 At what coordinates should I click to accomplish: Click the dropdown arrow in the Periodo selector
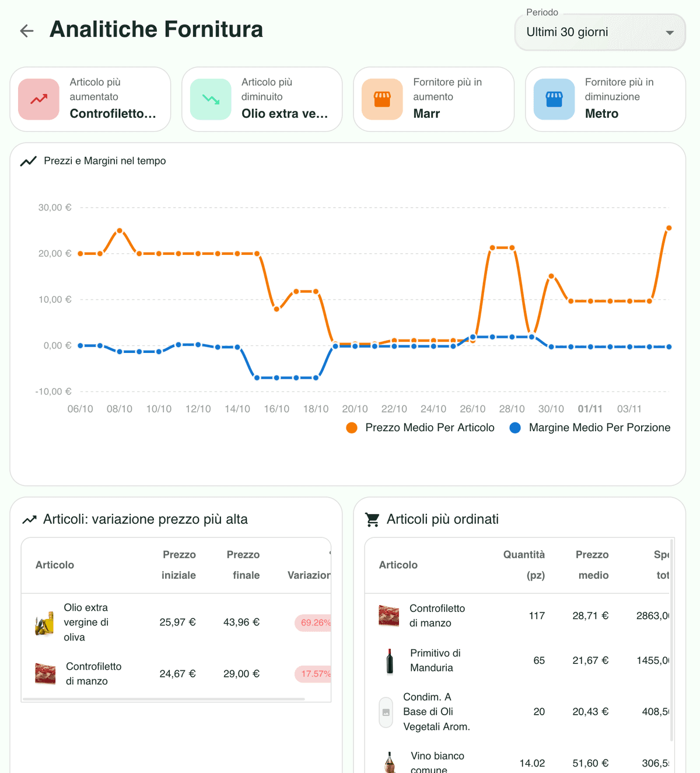pyautogui.click(x=670, y=33)
